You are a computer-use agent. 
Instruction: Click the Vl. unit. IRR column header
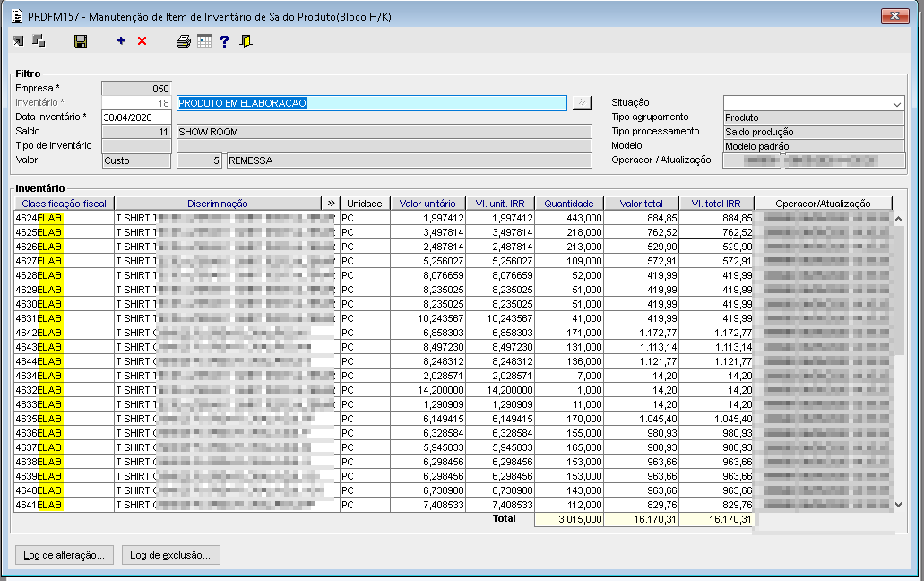coord(500,204)
